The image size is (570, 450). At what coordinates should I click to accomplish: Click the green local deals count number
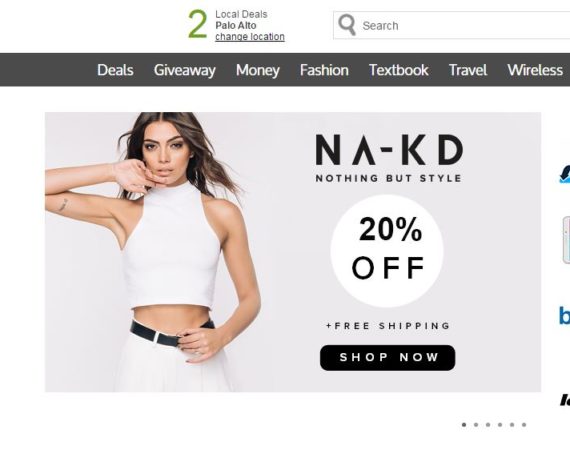click(x=197, y=24)
